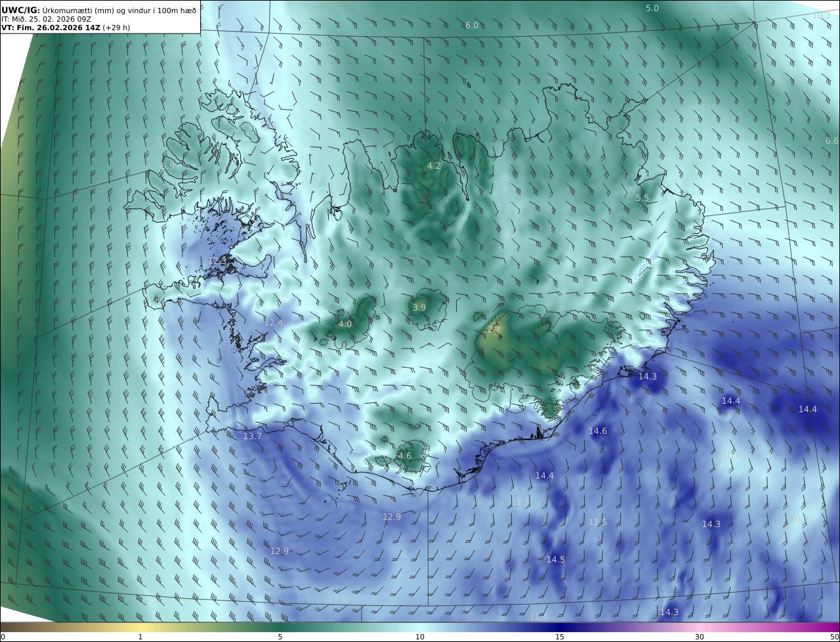Click the valid time 'VT: Fim. 26.02.2026 14Z'
The image size is (840, 642).
pyautogui.click(x=51, y=28)
